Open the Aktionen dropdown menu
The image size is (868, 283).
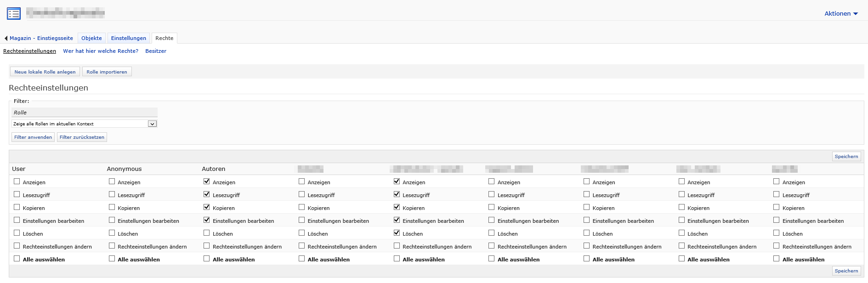coord(841,14)
